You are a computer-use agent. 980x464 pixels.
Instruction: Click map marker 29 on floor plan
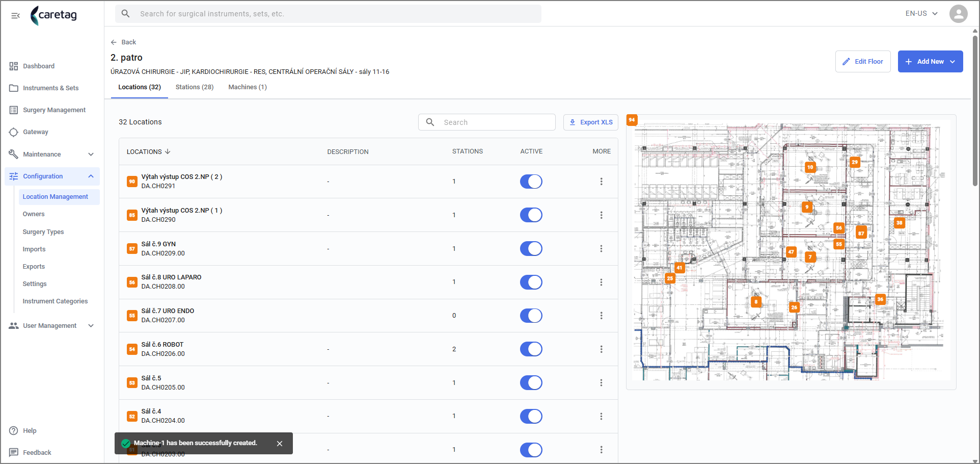tap(855, 162)
